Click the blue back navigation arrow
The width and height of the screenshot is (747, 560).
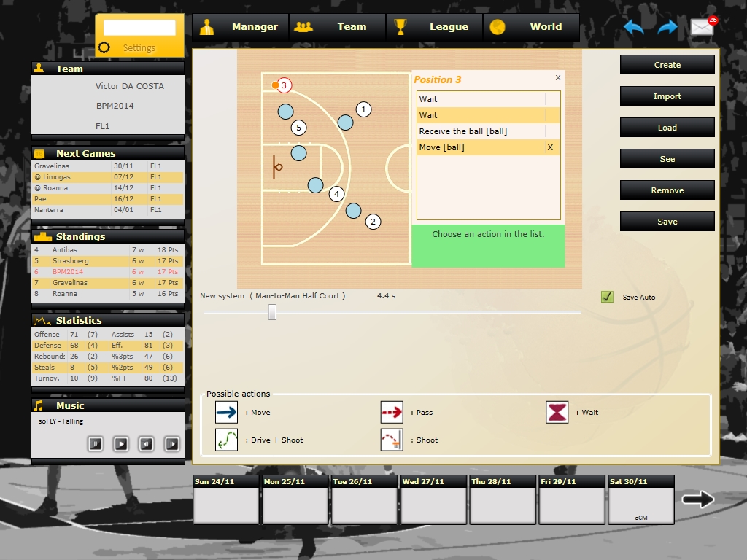click(633, 26)
